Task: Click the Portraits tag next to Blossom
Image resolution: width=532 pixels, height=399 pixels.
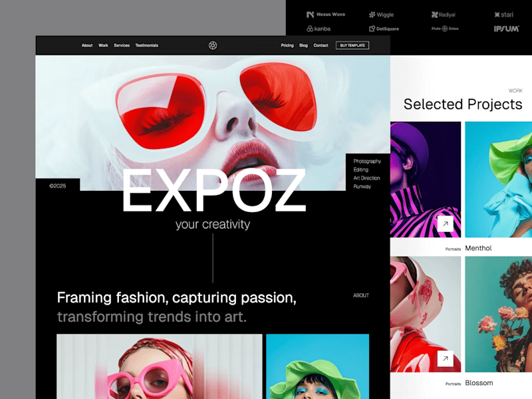Action: [x=453, y=384]
